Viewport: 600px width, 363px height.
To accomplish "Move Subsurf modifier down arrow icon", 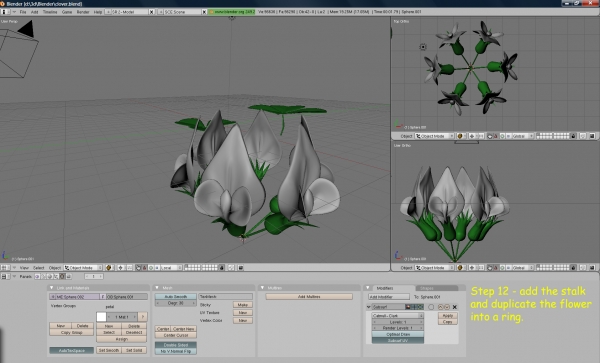I will pyautogui.click(x=447, y=307).
